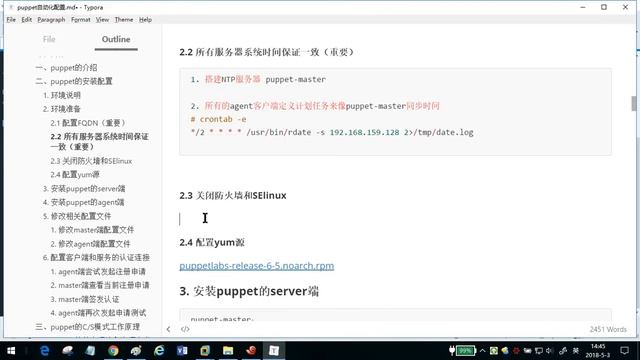Go to outline item 3. master端签发认证

point(85,299)
